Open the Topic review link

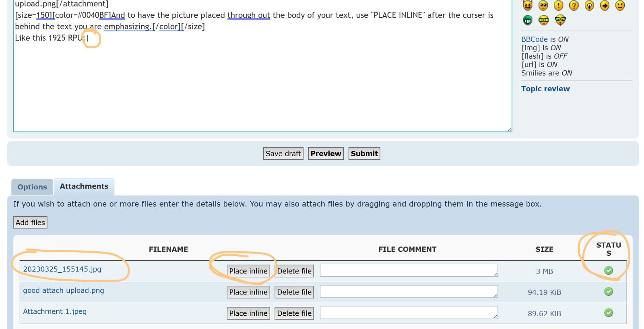tap(545, 89)
